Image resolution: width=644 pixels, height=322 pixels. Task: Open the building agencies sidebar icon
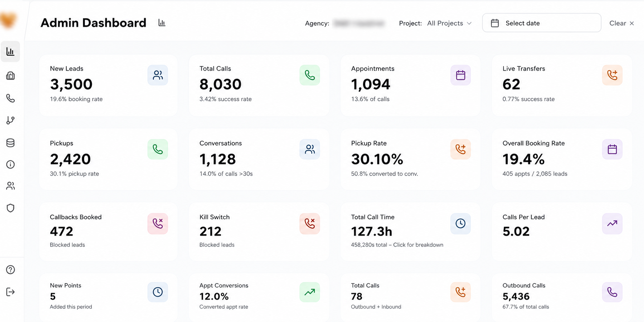pyautogui.click(x=11, y=76)
